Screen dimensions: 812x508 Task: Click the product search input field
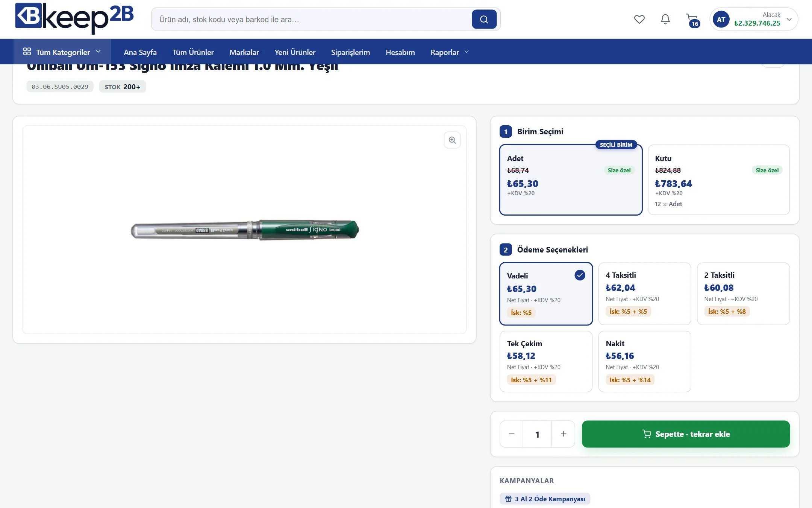(x=311, y=19)
